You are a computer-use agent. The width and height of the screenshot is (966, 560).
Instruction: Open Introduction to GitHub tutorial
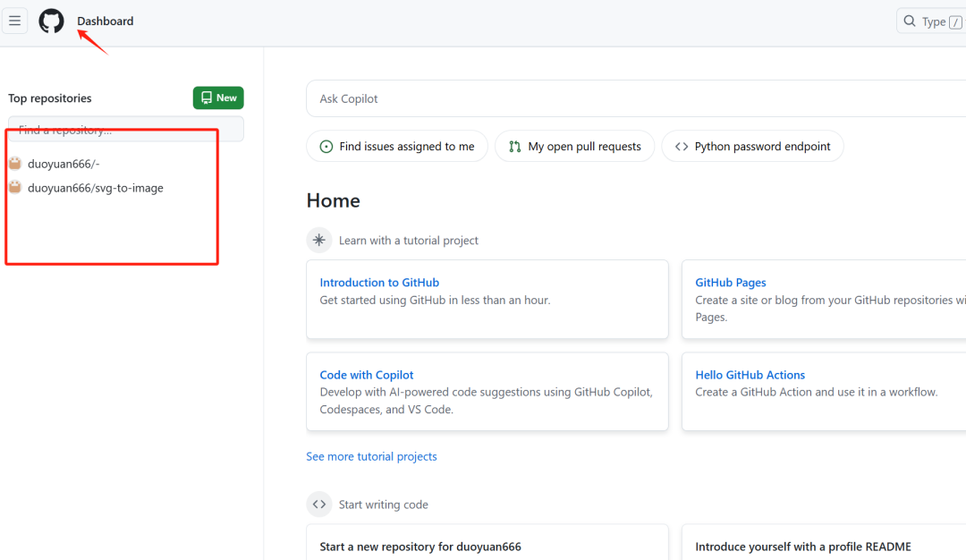coord(379,283)
